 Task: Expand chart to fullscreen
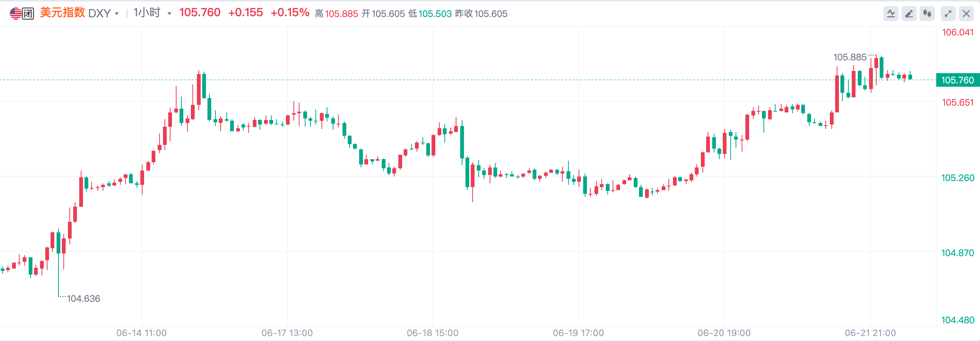948,14
